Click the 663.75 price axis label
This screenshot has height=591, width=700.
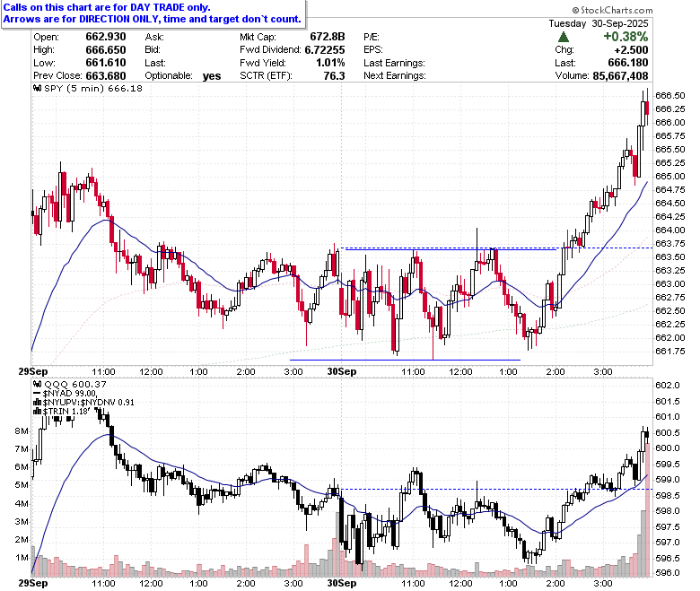click(x=670, y=244)
